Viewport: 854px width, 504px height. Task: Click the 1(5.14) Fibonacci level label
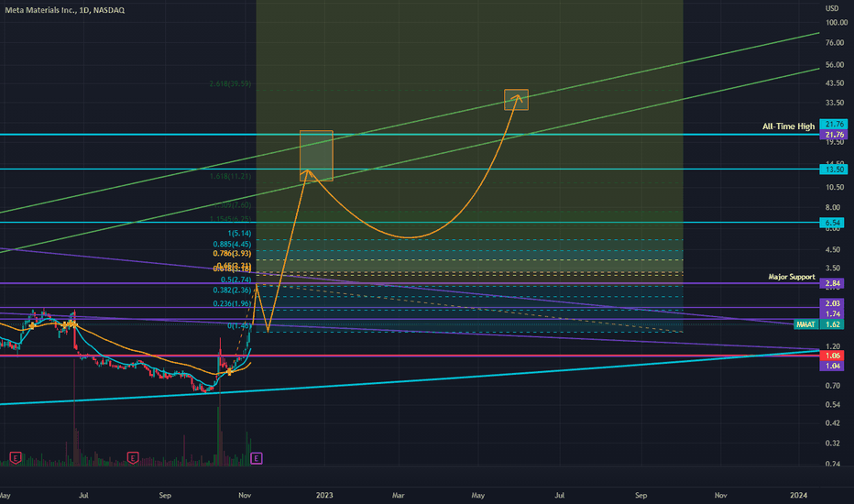(x=240, y=233)
